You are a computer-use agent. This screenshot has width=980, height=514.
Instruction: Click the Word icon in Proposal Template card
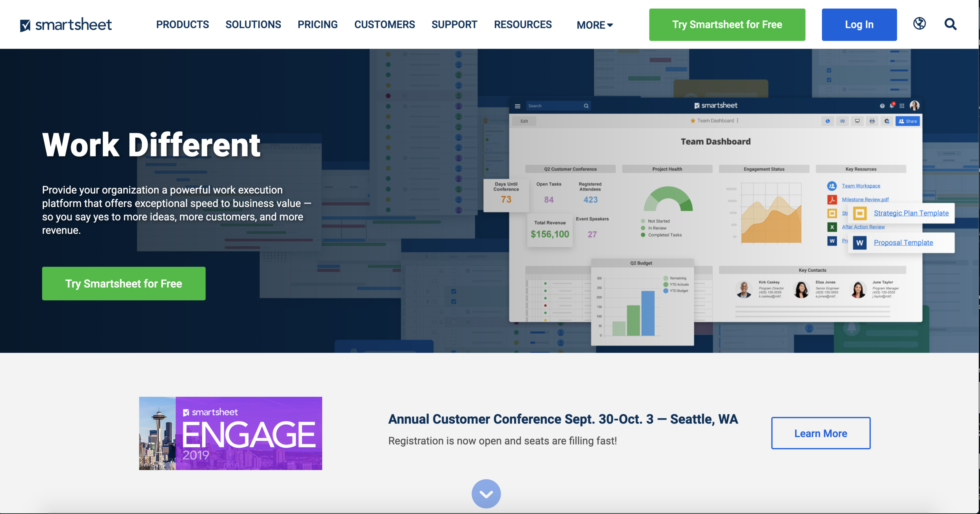click(860, 243)
